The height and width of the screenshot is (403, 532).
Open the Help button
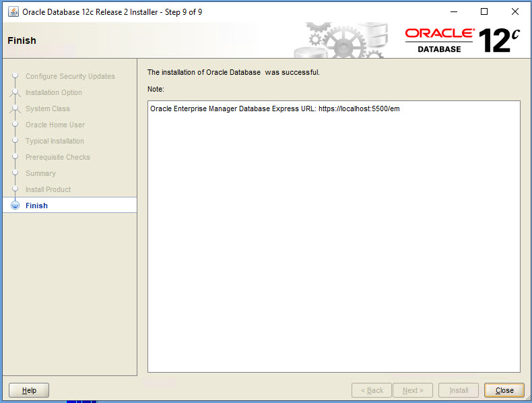click(x=29, y=390)
